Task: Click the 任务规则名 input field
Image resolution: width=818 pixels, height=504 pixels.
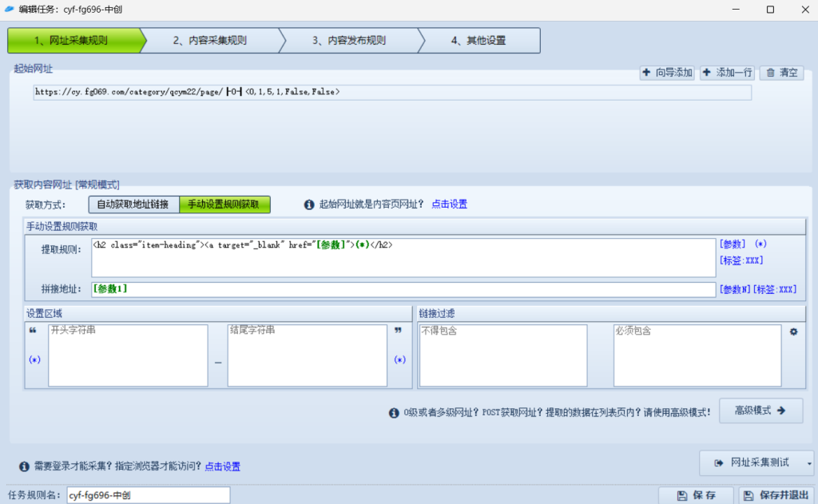Action: [149, 495]
